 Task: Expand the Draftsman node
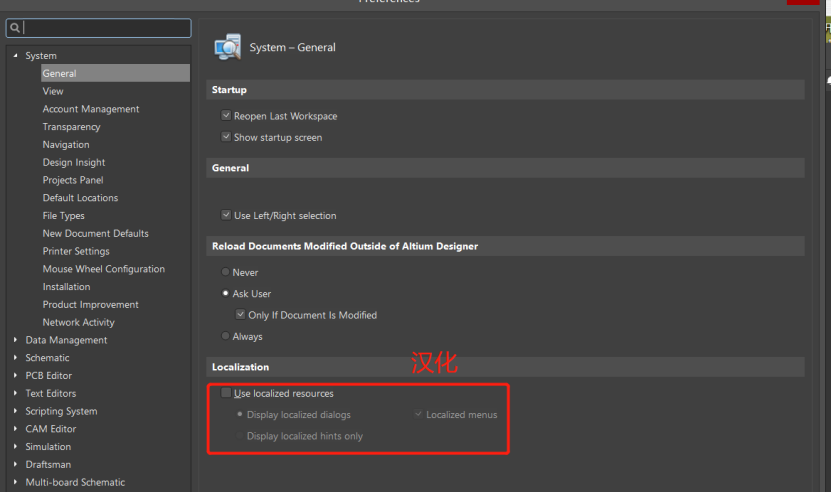15,464
